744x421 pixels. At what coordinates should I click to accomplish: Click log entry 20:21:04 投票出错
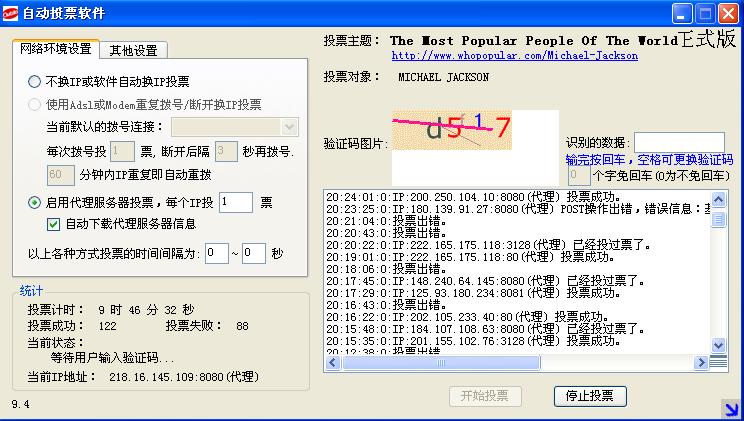[x=387, y=221]
